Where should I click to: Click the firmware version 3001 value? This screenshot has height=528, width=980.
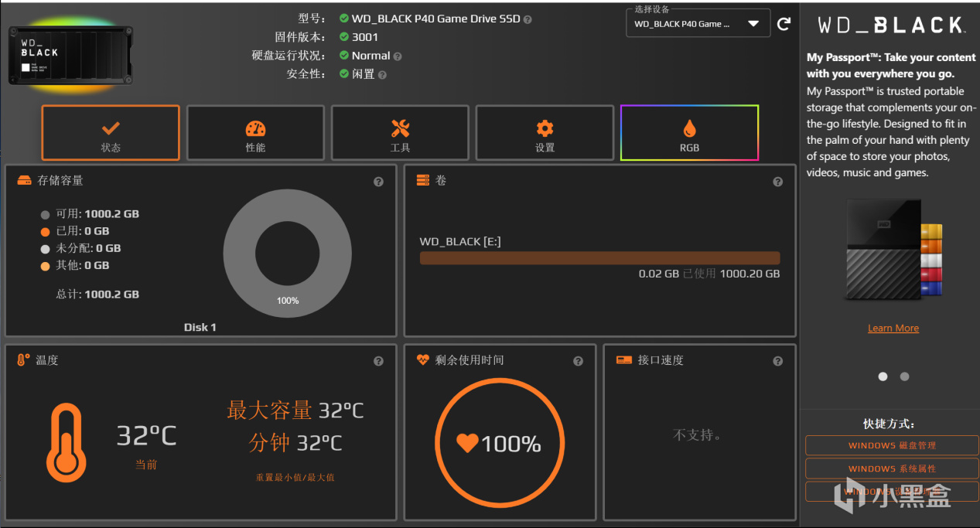tap(365, 37)
